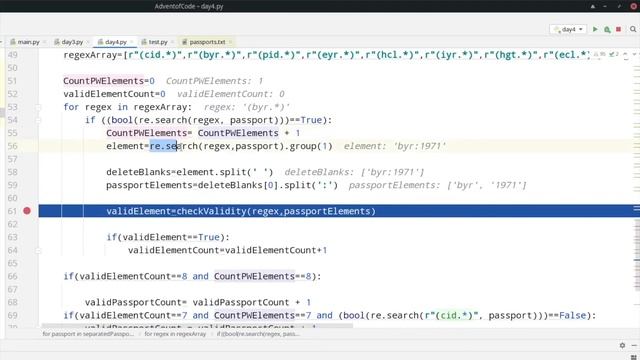640x360 pixels.
Task: Close the main.py tab
Action: coord(44,42)
